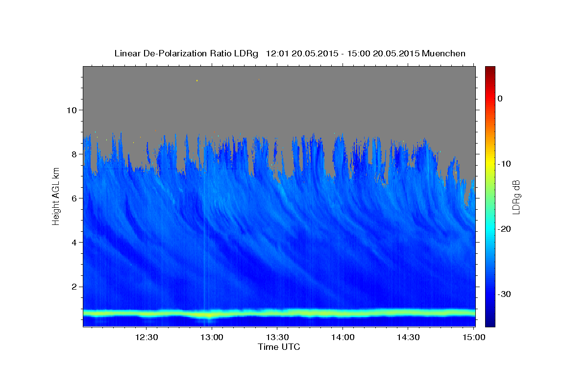The height and width of the screenshot is (392, 588).
Task: Click the 'Muenchen' location label in title
Action: pos(444,53)
